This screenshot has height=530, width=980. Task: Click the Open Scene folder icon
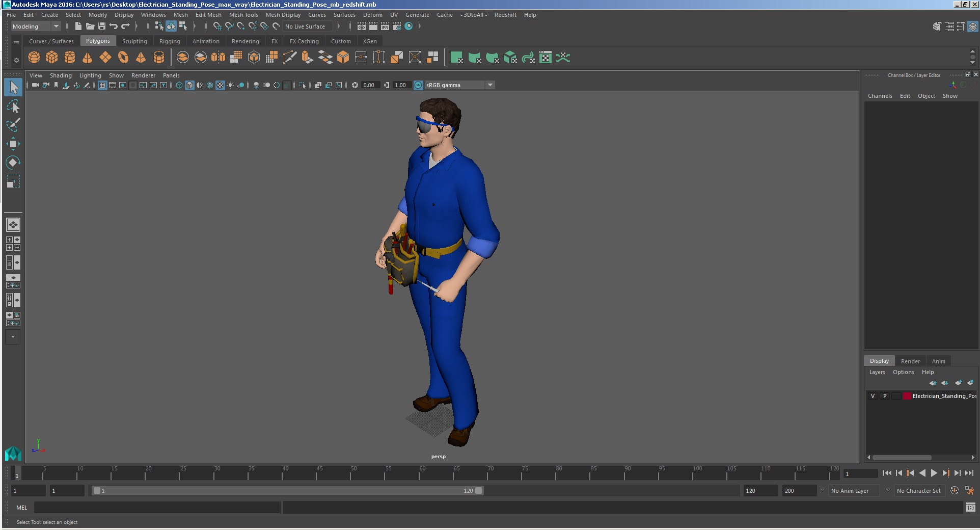[90, 26]
